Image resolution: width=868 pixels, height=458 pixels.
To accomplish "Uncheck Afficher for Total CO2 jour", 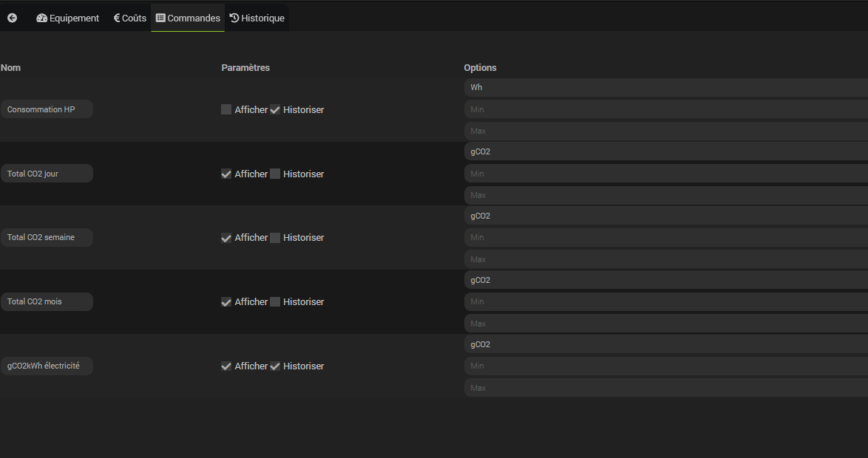I will pos(226,174).
